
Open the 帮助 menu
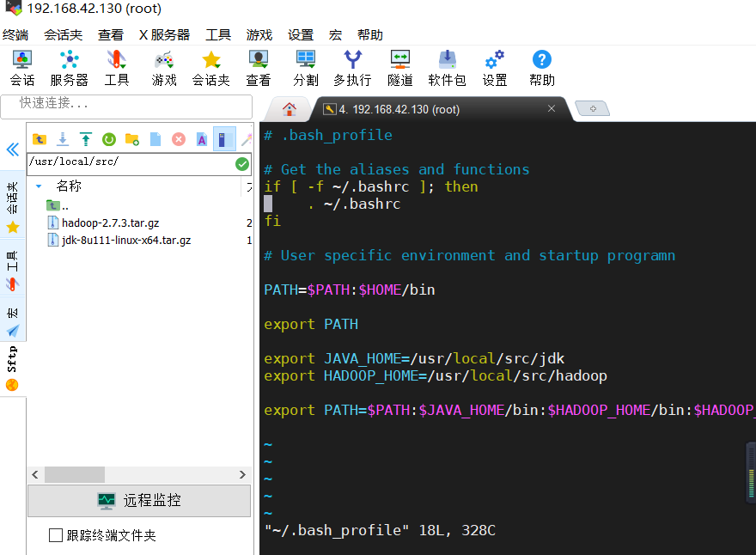[370, 34]
